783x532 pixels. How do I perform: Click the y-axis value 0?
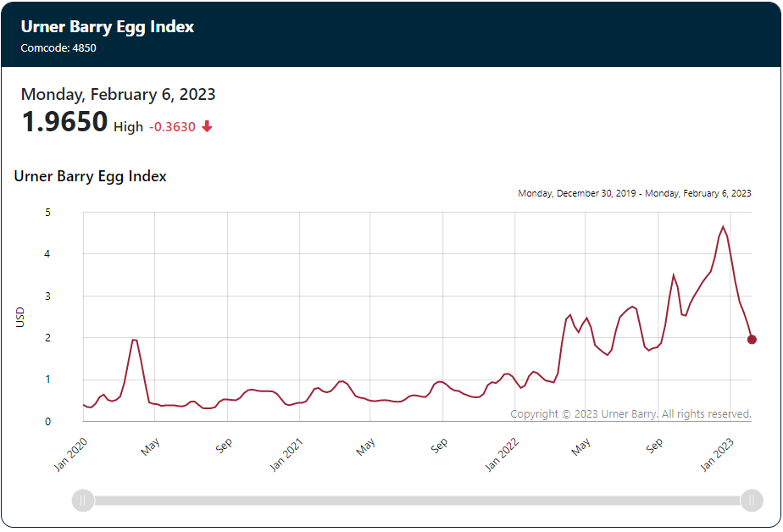tap(48, 422)
